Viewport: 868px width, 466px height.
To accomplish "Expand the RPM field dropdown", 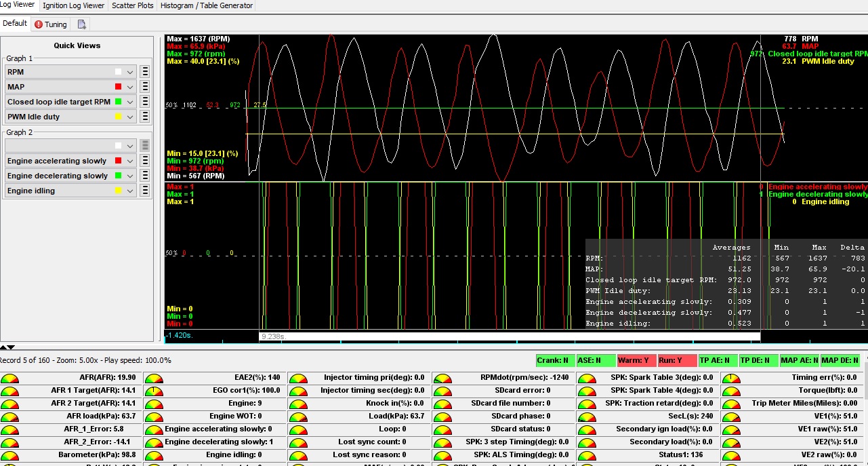I will pos(130,72).
